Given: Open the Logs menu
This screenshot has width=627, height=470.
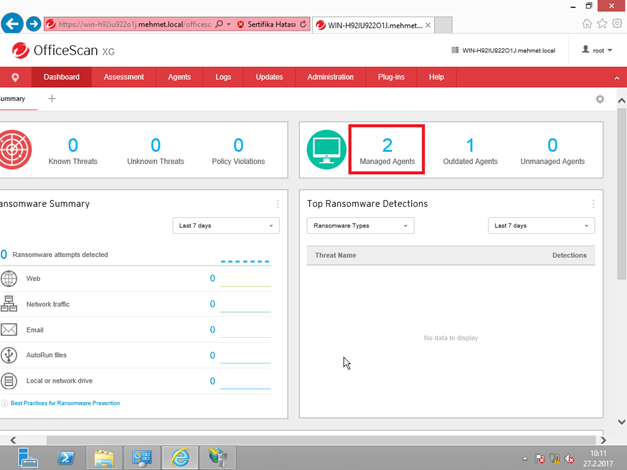Looking at the screenshot, I should pyautogui.click(x=223, y=77).
